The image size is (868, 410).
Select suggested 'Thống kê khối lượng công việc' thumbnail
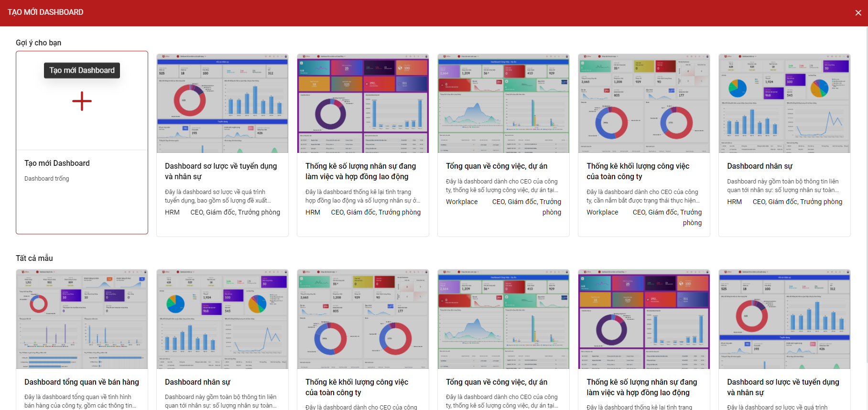(644, 103)
